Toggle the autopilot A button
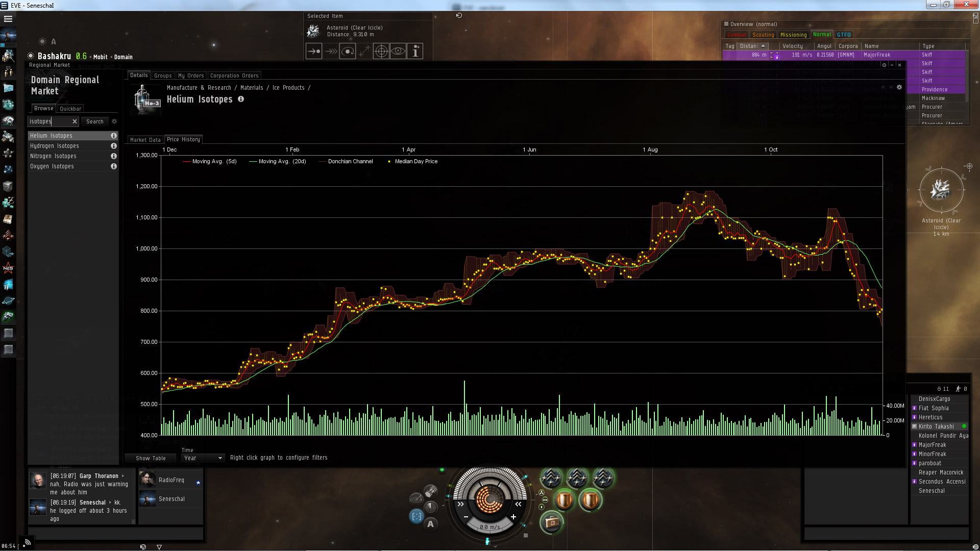 point(430,524)
